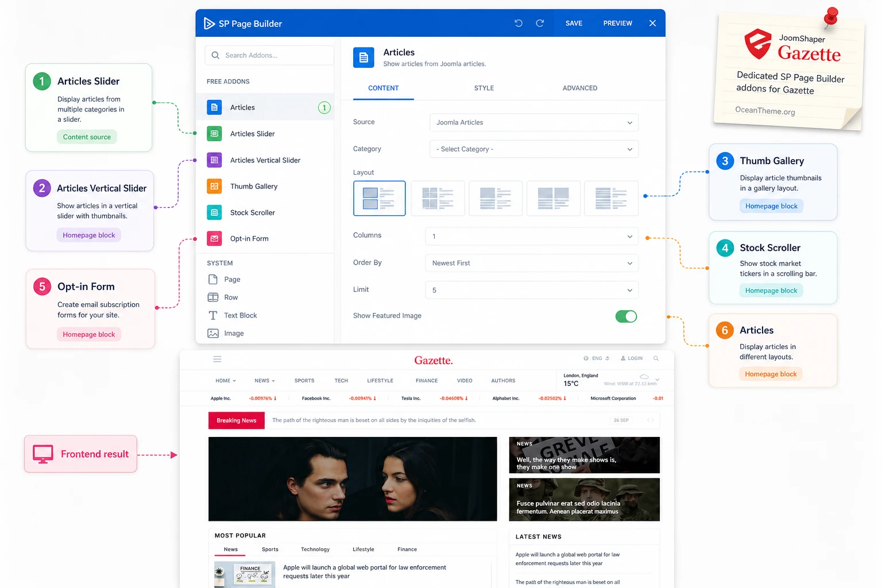Click the breaking news navigation arrows
Screen dimensions: 882x588
click(x=651, y=420)
